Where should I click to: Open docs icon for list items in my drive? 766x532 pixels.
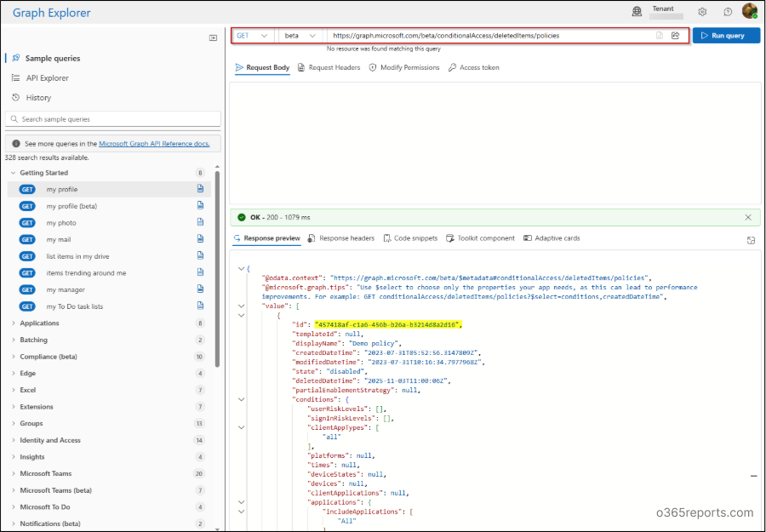coord(200,255)
